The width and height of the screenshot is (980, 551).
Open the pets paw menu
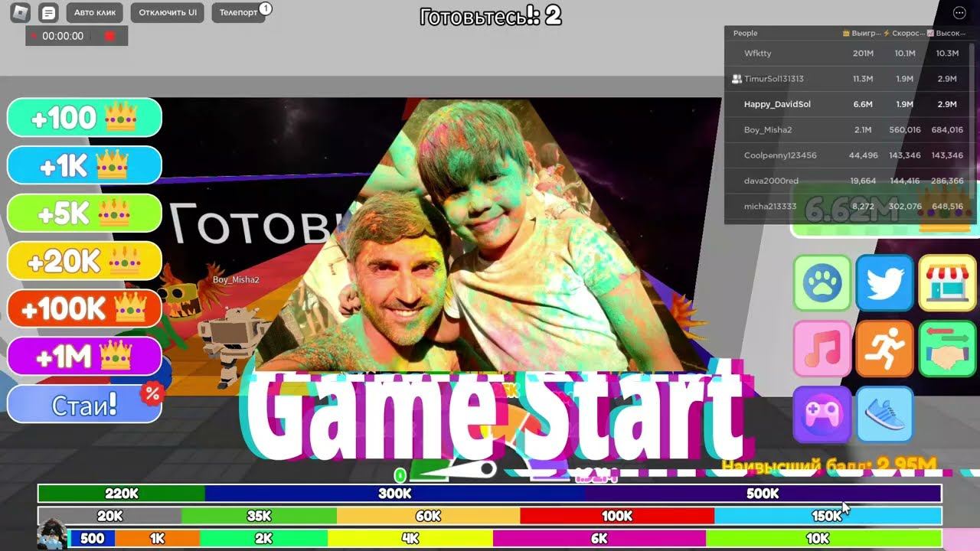(x=822, y=283)
